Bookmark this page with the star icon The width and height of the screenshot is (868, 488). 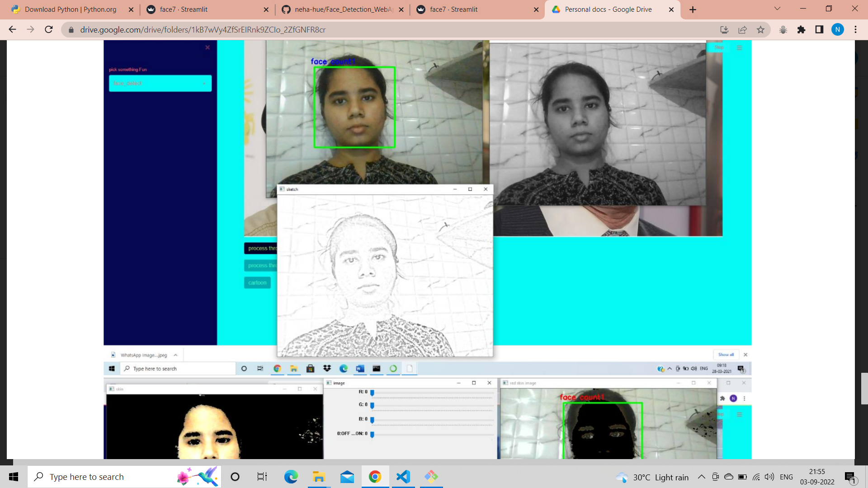click(760, 29)
